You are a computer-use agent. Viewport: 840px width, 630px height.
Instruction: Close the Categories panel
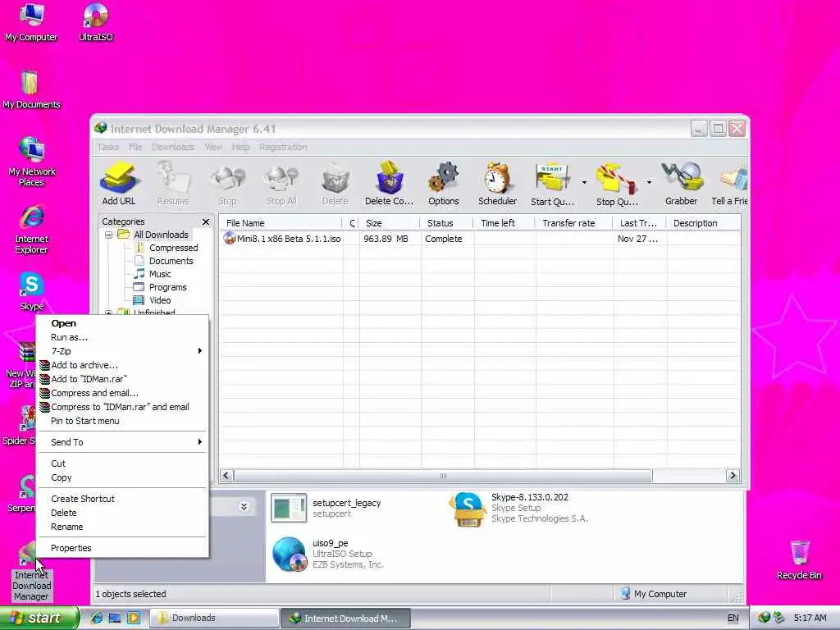(206, 221)
